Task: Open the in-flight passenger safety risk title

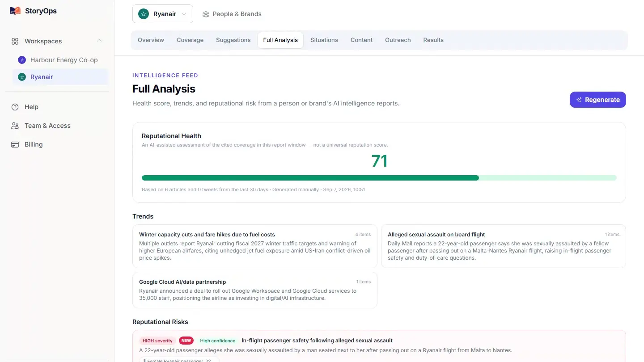Action: (317, 341)
